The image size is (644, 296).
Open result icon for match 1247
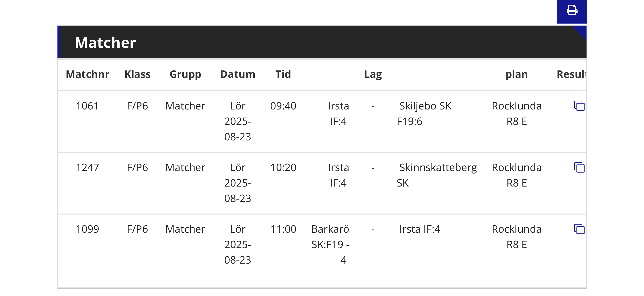[x=579, y=167]
